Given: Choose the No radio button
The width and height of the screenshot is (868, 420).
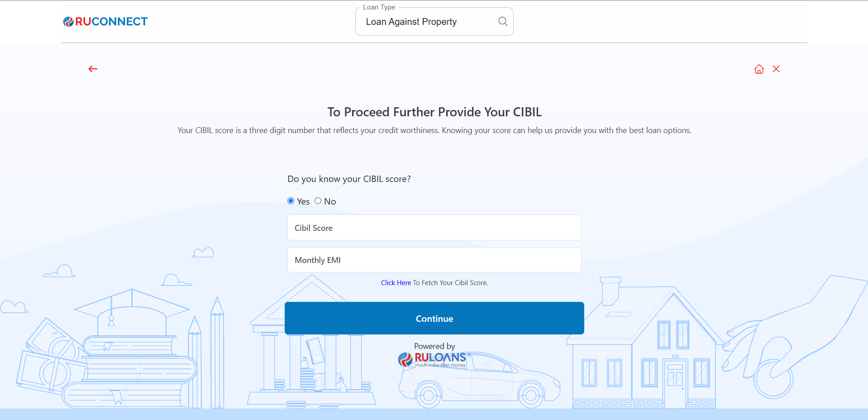Looking at the screenshot, I should coord(318,201).
